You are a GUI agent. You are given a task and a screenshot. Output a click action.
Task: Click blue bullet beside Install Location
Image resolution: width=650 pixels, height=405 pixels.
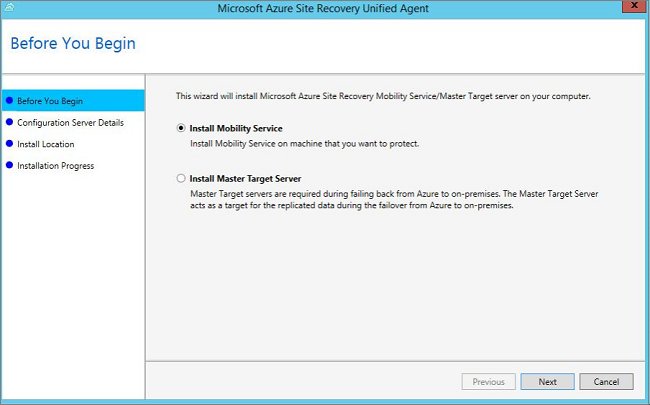pyautogui.click(x=10, y=143)
